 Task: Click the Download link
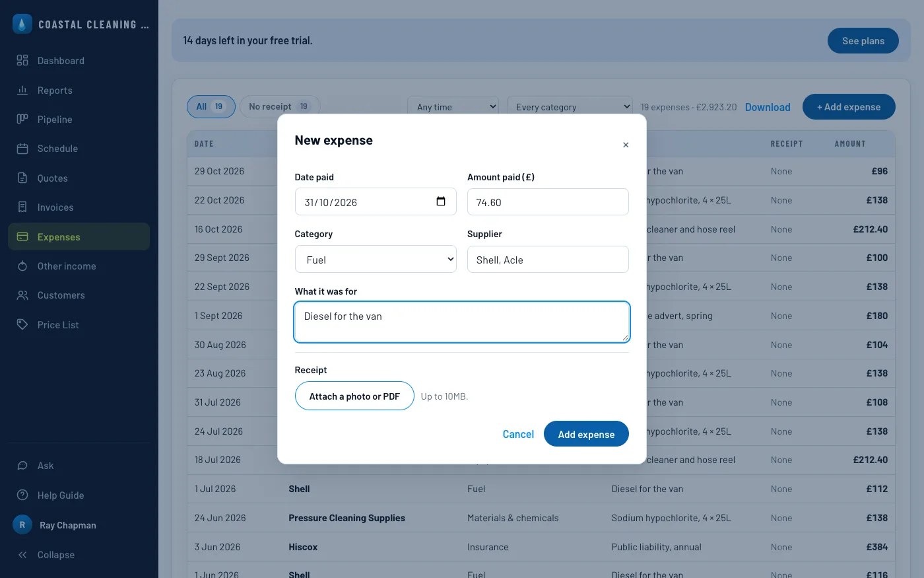click(768, 107)
